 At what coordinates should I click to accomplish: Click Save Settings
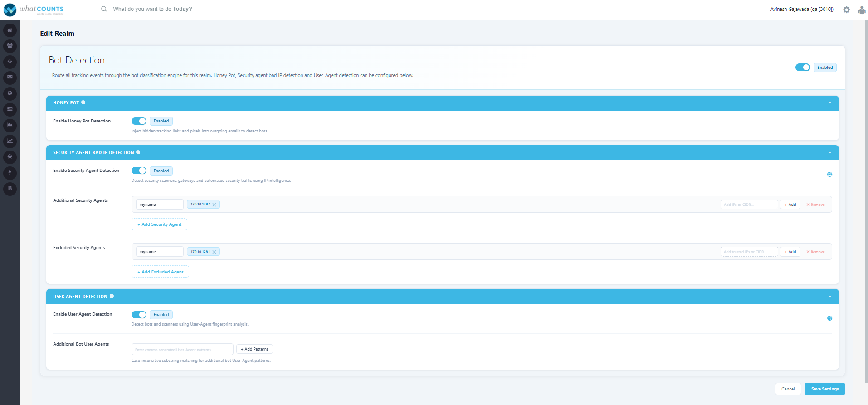coord(824,389)
